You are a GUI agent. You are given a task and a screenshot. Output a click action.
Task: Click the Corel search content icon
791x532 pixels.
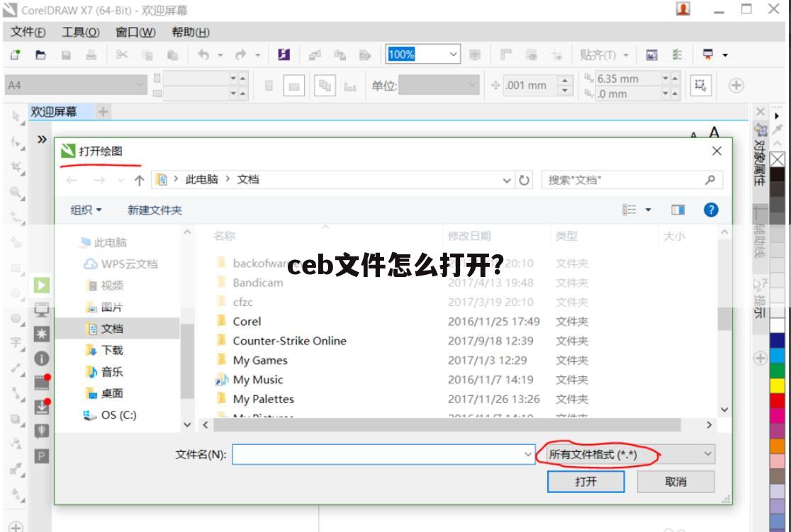click(x=284, y=55)
